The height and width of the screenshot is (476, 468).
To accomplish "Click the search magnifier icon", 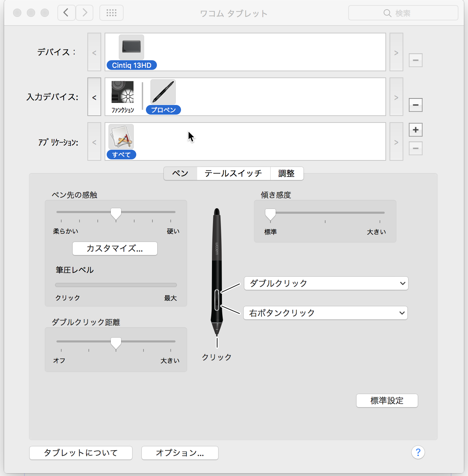I will [x=387, y=13].
